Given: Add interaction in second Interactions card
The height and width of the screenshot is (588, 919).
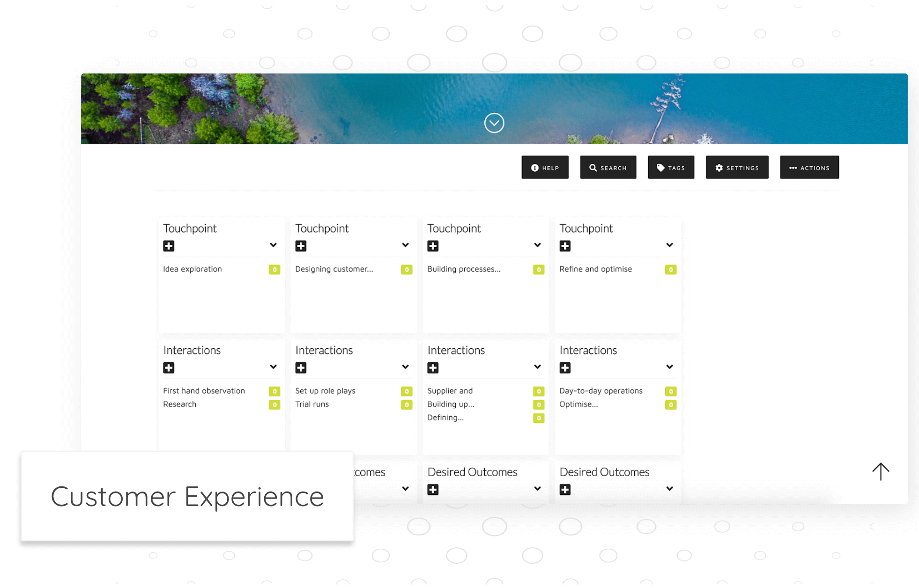Looking at the screenshot, I should (301, 367).
